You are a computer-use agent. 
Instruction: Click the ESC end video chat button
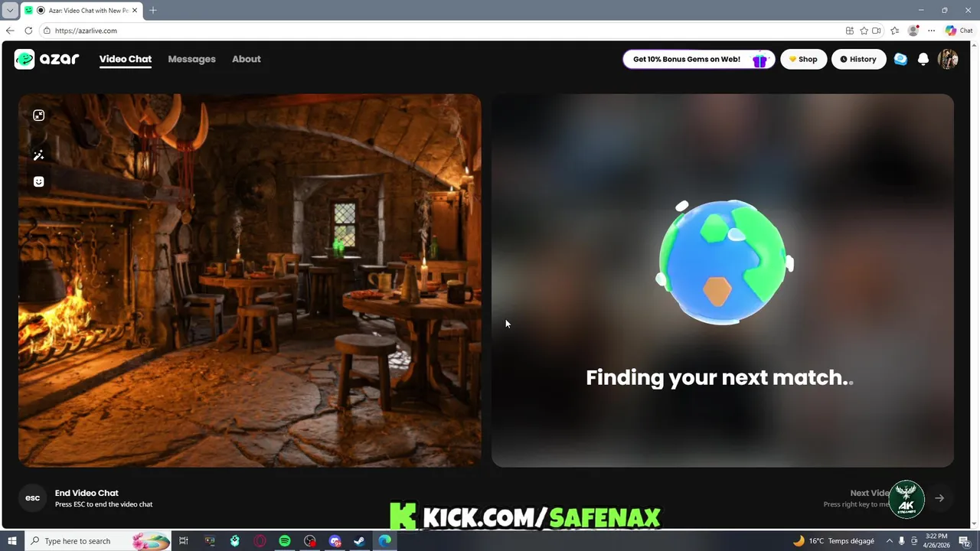[x=33, y=498]
